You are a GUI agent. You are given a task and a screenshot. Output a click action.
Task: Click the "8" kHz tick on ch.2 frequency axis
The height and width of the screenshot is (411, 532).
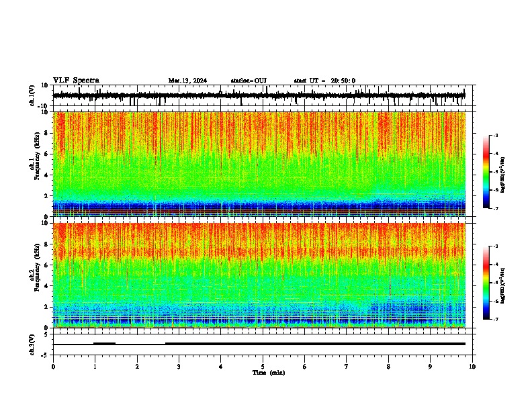46,244
